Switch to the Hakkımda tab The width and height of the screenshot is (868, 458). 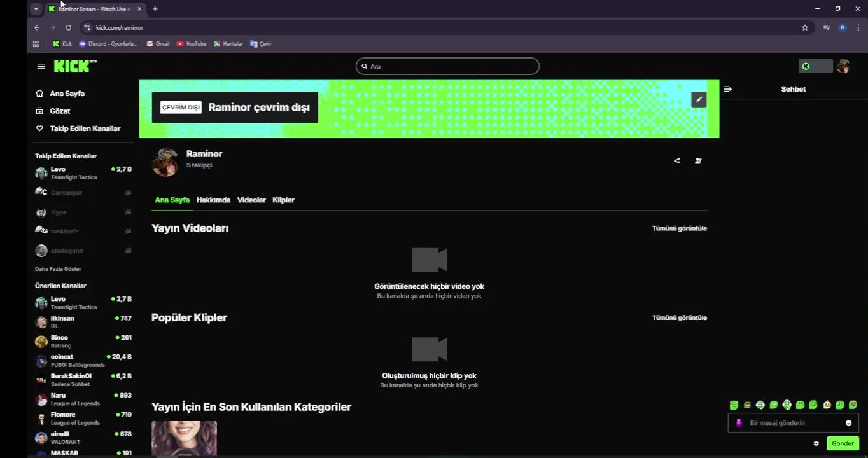(x=213, y=200)
